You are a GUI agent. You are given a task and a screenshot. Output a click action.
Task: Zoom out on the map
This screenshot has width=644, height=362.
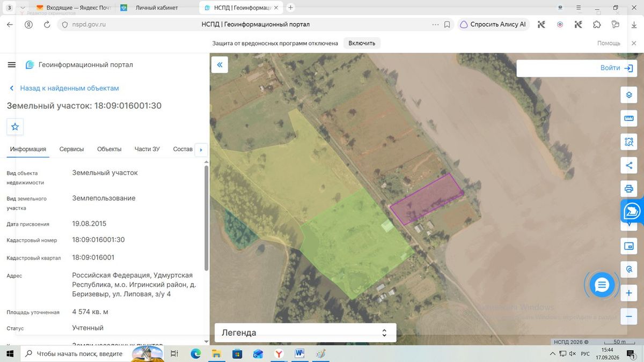pos(628,316)
